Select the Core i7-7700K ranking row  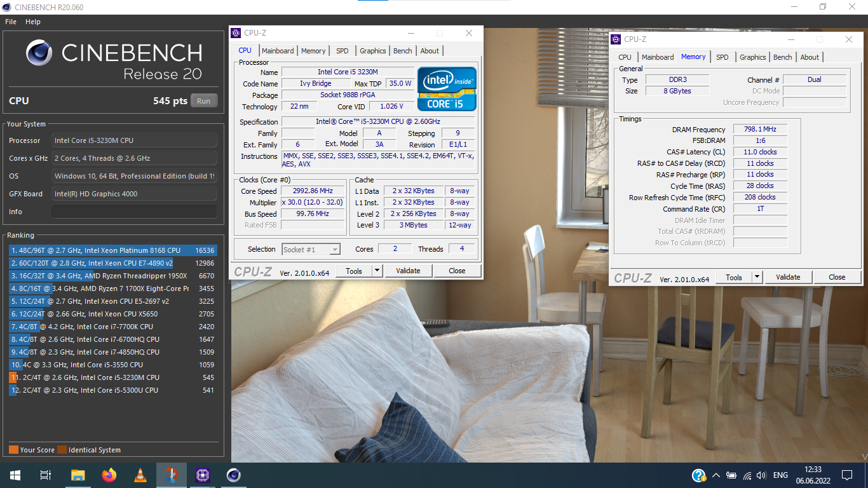112,327
